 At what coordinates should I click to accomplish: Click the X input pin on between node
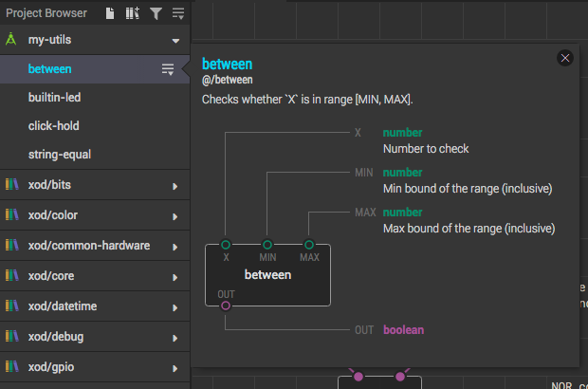click(x=226, y=245)
